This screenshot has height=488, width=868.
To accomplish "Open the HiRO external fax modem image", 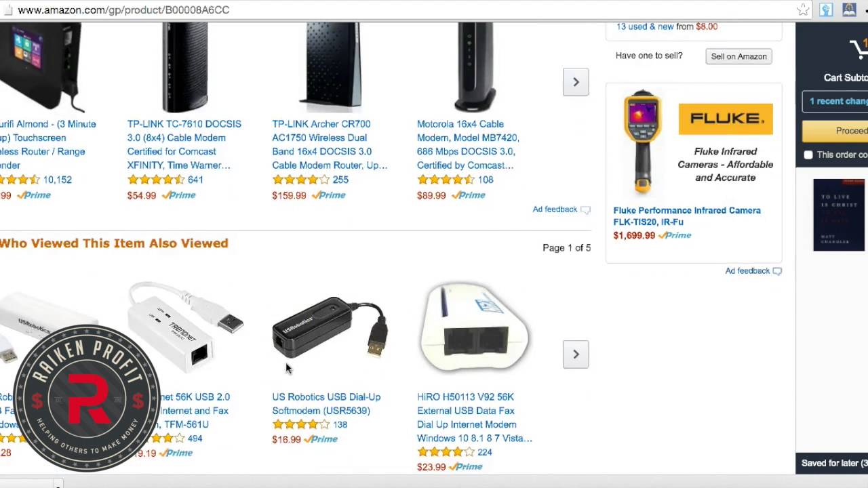I will [475, 328].
